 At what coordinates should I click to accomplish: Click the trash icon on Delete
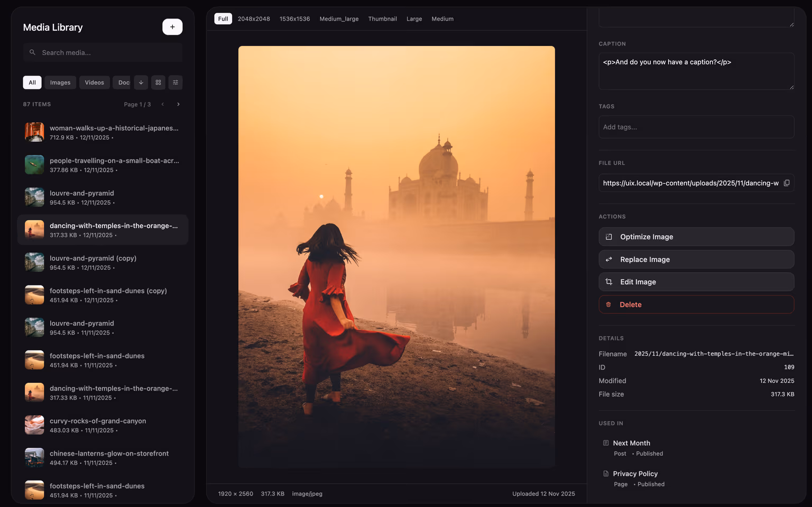(x=608, y=305)
